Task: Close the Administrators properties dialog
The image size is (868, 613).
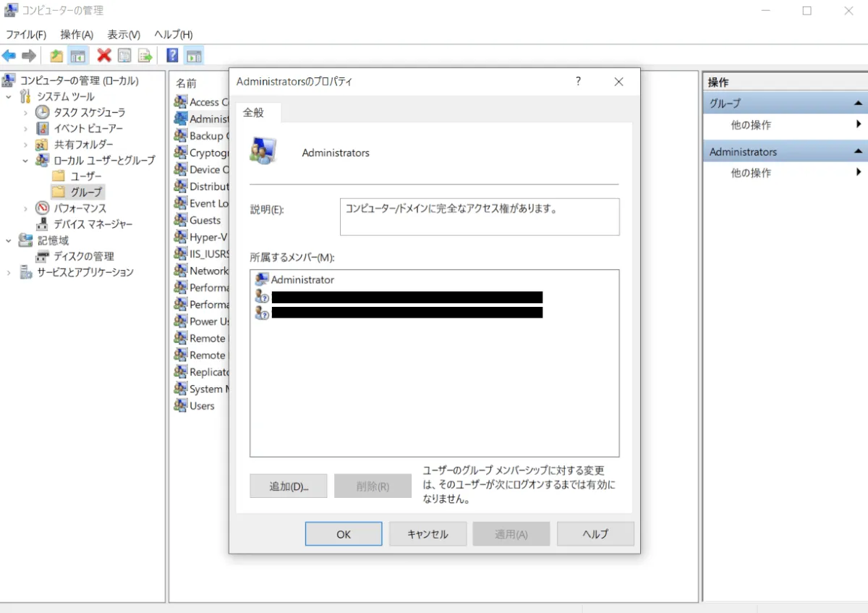Action: [x=618, y=82]
